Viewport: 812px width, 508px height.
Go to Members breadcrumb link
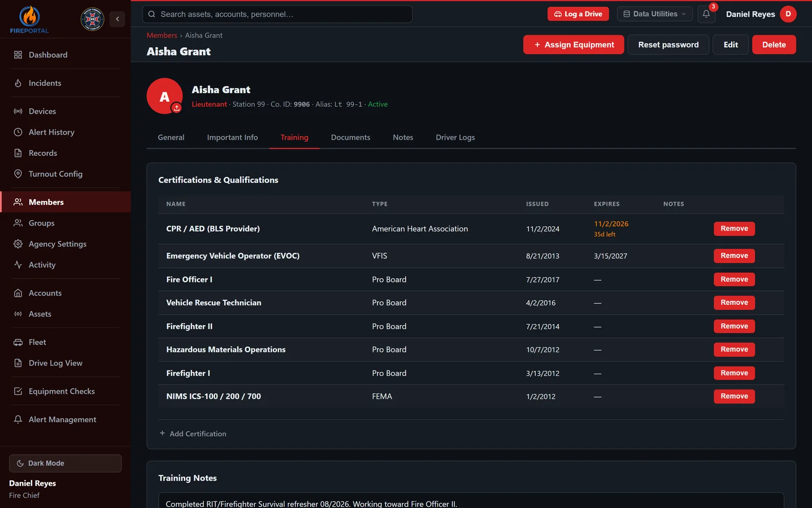click(162, 36)
